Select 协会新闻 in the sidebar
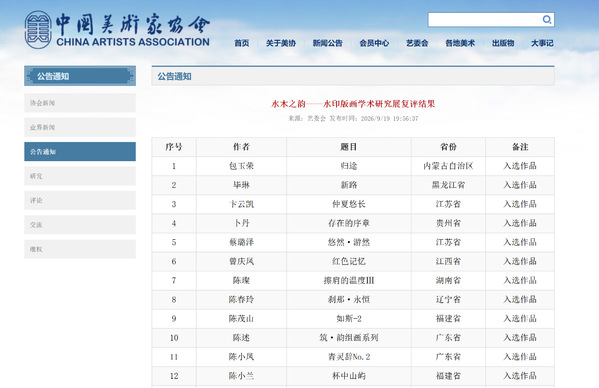 [x=80, y=103]
